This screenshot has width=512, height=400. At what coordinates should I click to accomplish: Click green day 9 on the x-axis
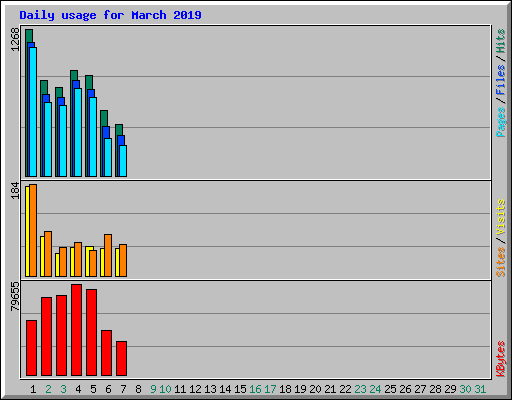coord(153,389)
